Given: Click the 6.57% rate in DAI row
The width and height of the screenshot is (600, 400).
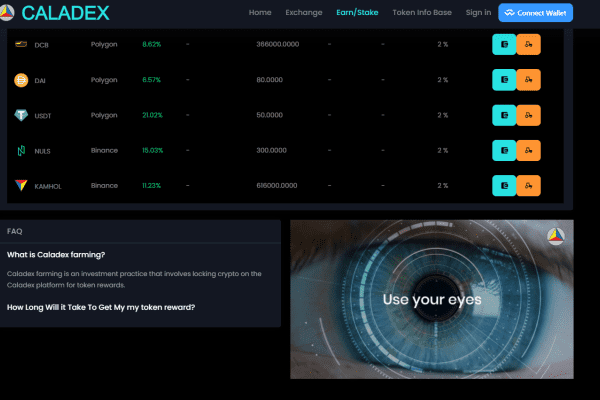Looking at the screenshot, I should pyautogui.click(x=152, y=80).
